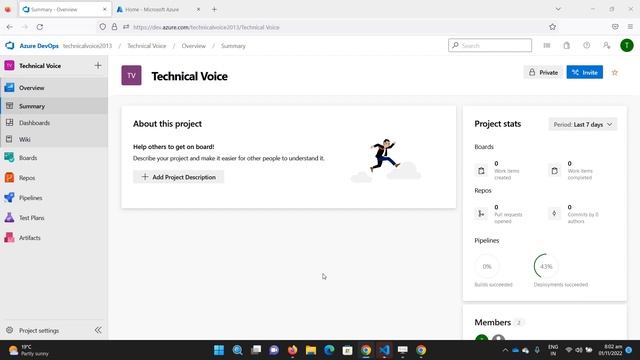Open File Explorer from taskbar
The image size is (640, 360).
311,350
